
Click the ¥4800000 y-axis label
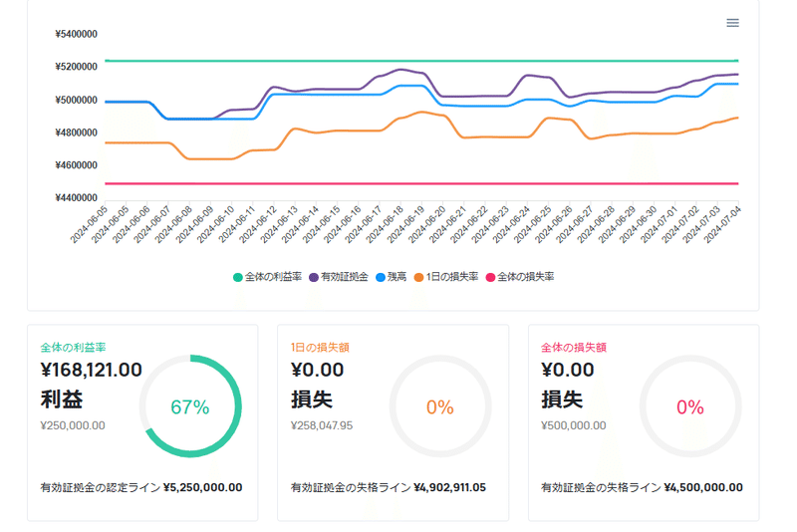click(x=77, y=133)
